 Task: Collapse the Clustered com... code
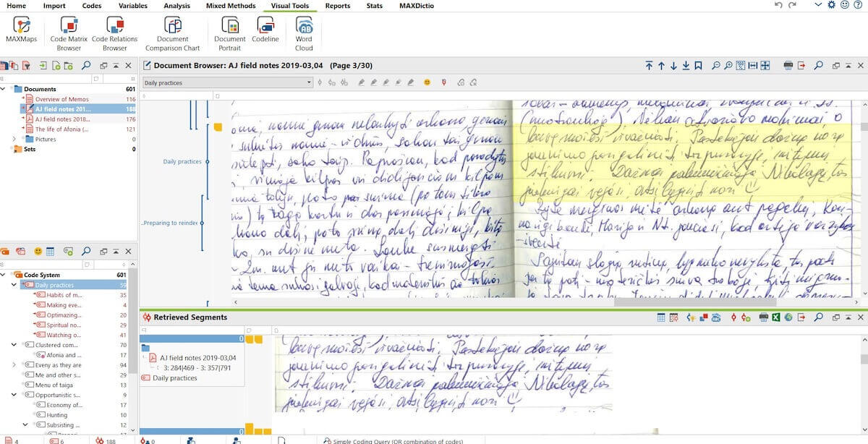14,345
